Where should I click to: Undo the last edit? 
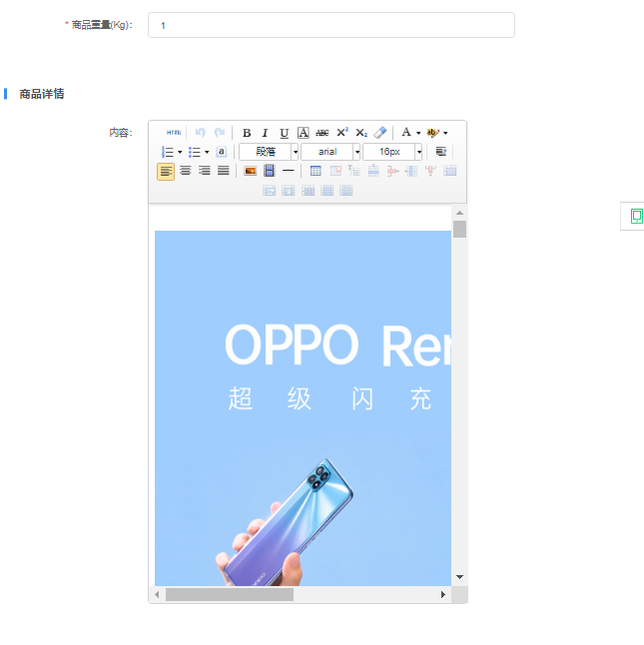coord(201,133)
